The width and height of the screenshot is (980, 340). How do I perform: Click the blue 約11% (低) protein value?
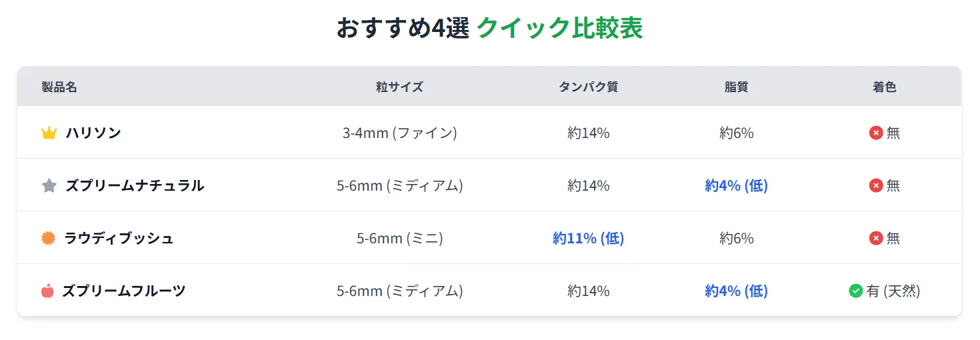coord(588,238)
